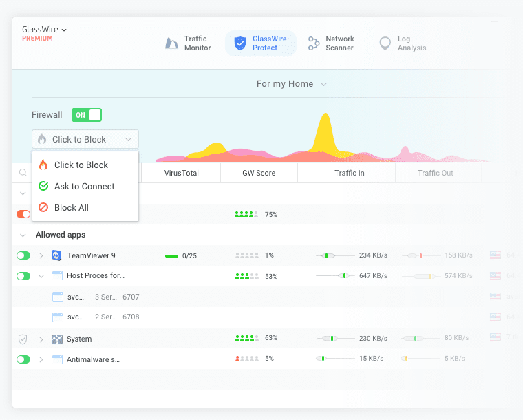523x420 pixels.
Task: Open the Click to Block mode dropdown
Action: [x=85, y=139]
